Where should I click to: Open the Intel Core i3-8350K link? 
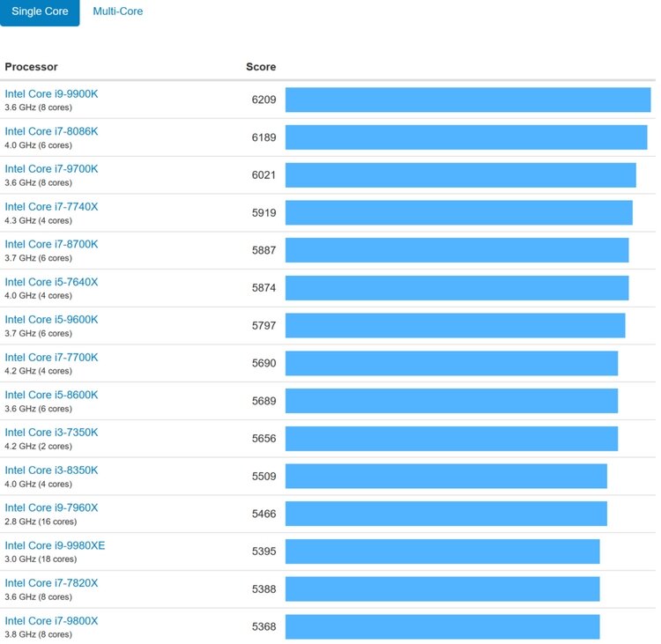[x=51, y=470]
